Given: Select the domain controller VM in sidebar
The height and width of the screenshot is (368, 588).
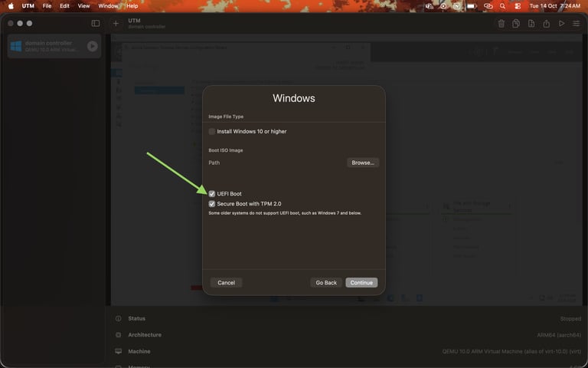Looking at the screenshot, I should coord(54,46).
